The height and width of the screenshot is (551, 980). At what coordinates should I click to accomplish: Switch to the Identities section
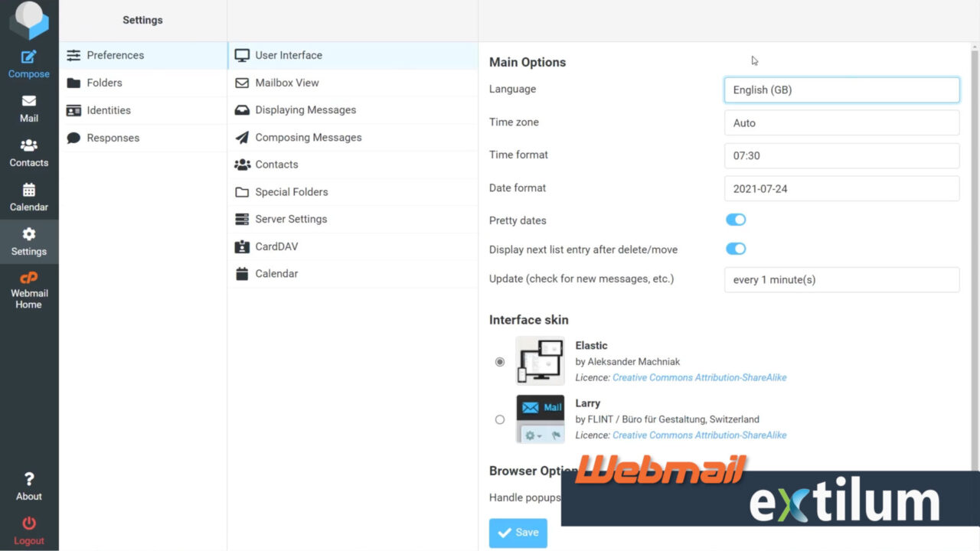(x=107, y=110)
